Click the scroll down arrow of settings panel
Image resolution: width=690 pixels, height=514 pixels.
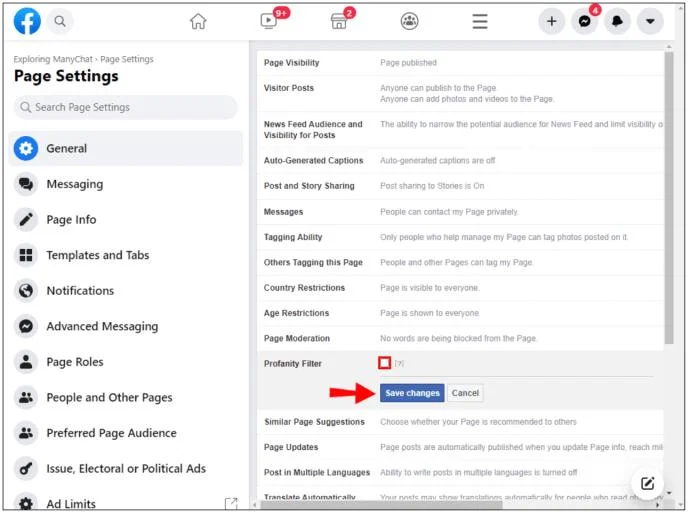tap(669, 493)
